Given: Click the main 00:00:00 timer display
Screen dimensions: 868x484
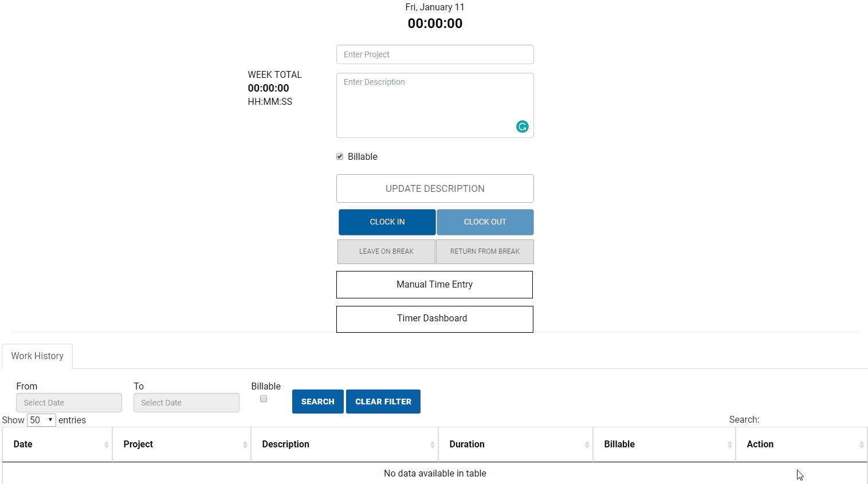Looking at the screenshot, I should [x=435, y=23].
